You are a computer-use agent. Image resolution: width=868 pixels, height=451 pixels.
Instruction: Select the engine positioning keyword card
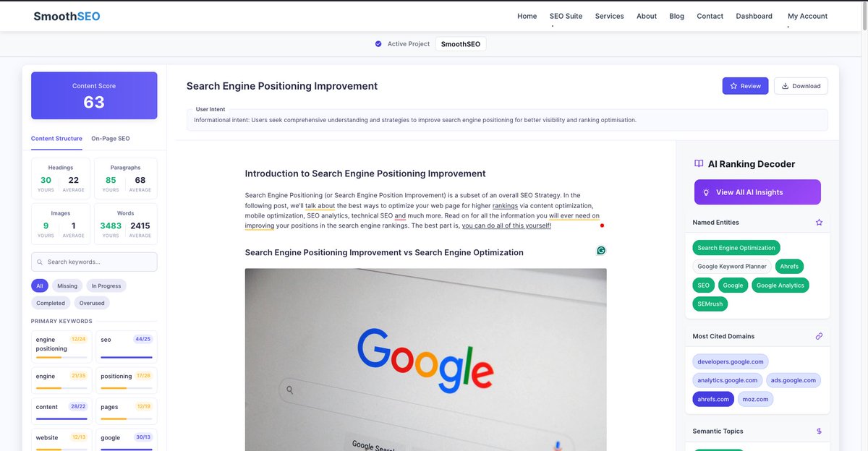click(x=61, y=347)
